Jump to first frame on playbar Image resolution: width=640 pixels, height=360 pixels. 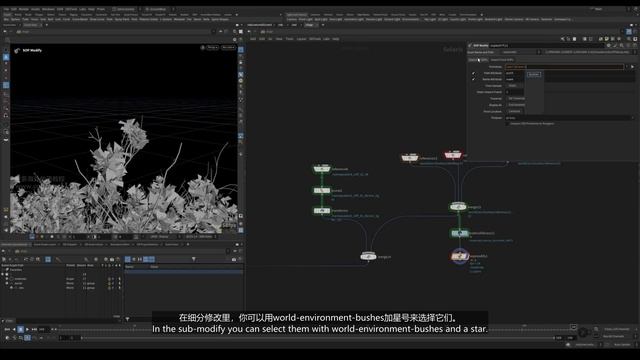click(7, 329)
